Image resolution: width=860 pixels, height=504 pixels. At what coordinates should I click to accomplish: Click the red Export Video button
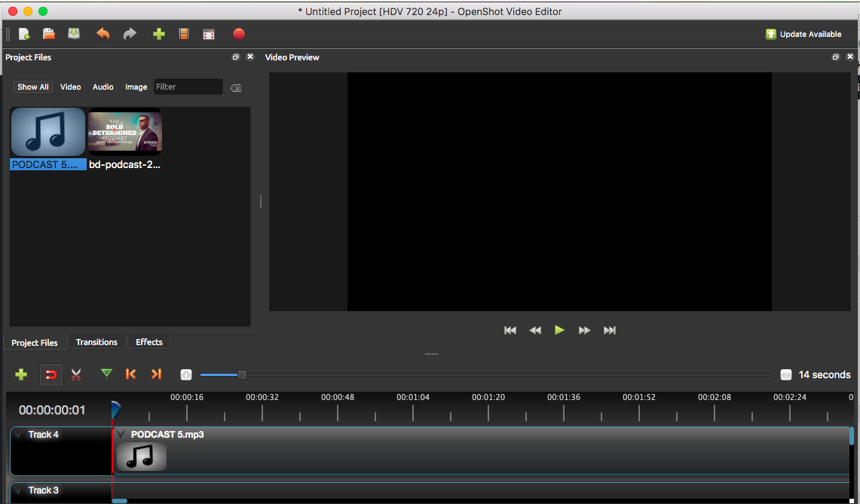pos(239,34)
